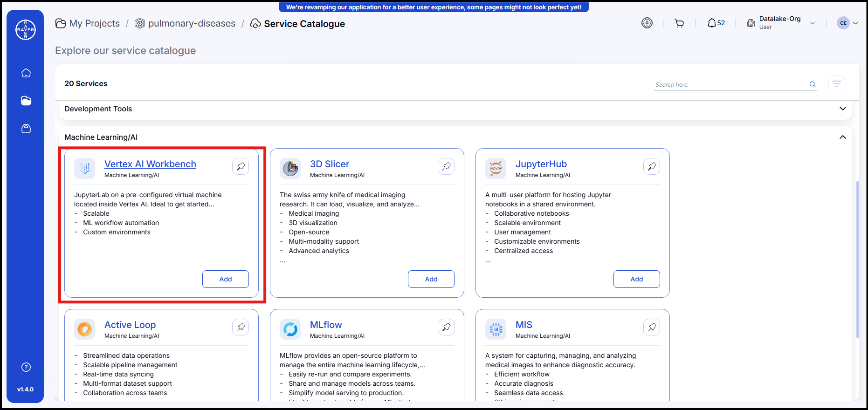Open the Vertex AI Workbench link
Viewport: 868px width, 410px height.
click(150, 164)
